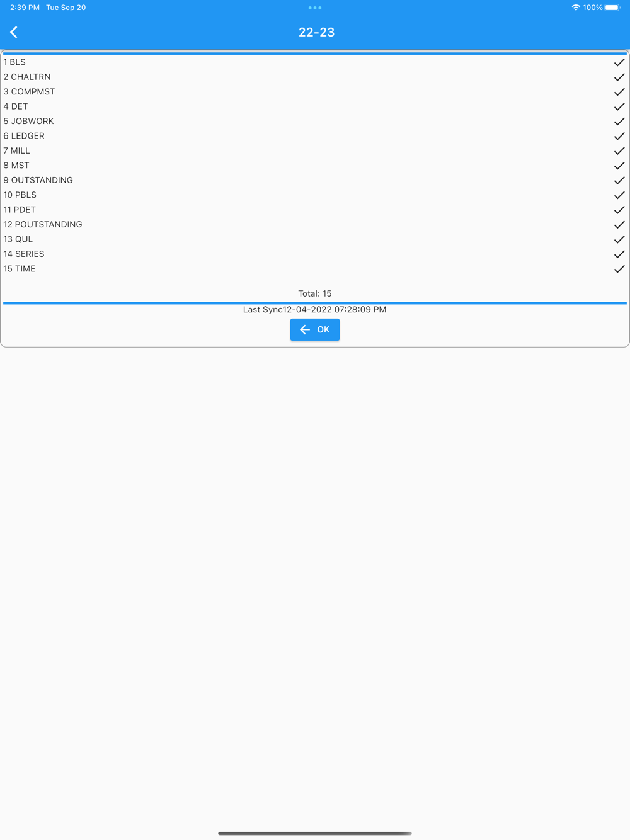Tap the checkmark beside OUTSTANDING
Image resolution: width=630 pixels, height=840 pixels.
point(619,180)
